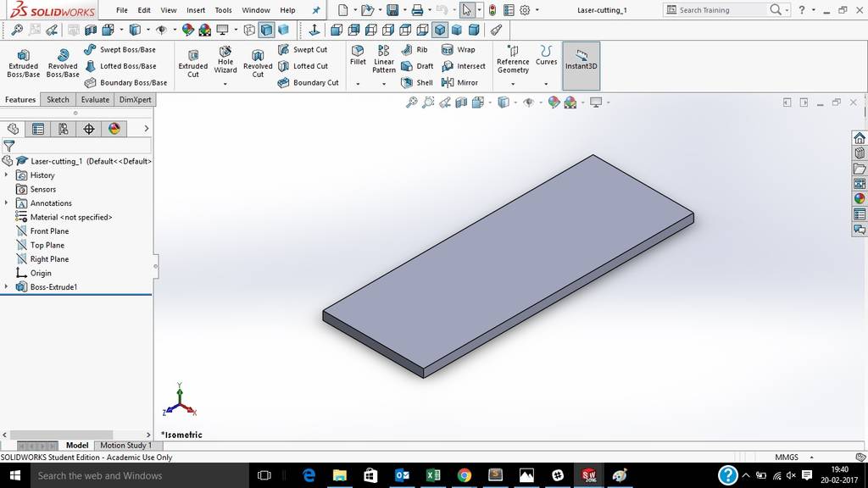The height and width of the screenshot is (488, 868).
Task: Open the Options gear icon
Action: [x=525, y=10]
